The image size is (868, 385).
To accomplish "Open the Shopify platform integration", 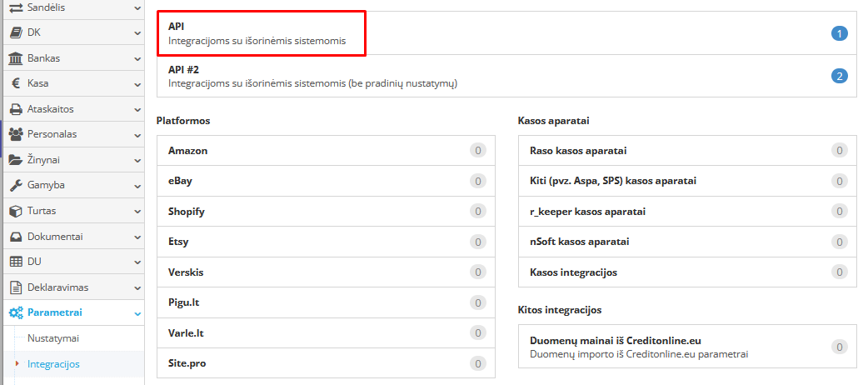I will [x=187, y=212].
